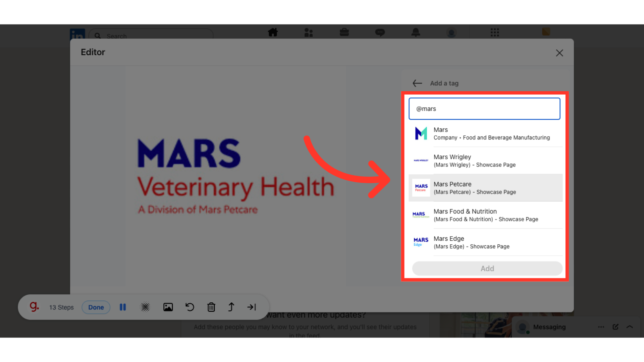Collapse the Messaging panel chevron

(630, 327)
